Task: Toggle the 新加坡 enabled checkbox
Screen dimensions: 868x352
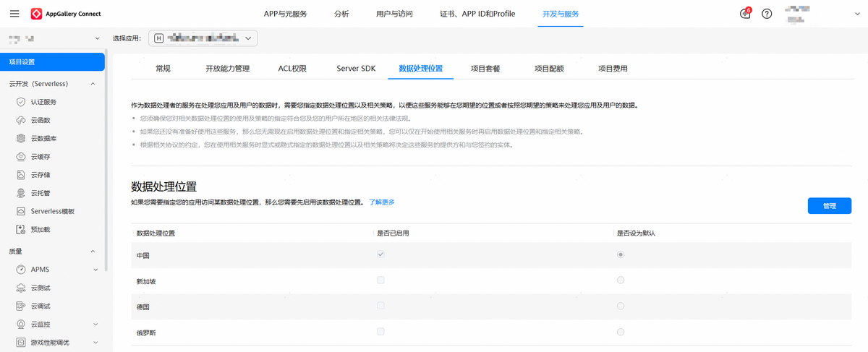Action: 380,280
